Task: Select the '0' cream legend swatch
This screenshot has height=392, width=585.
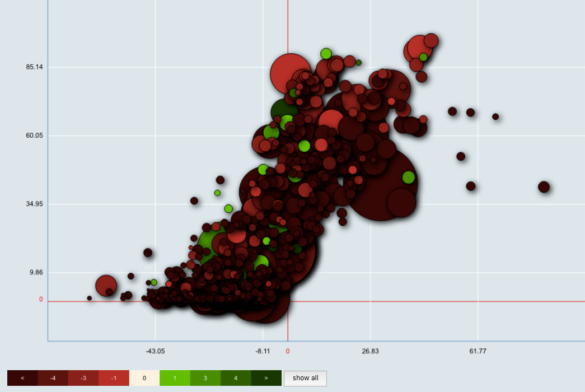Action: click(144, 378)
